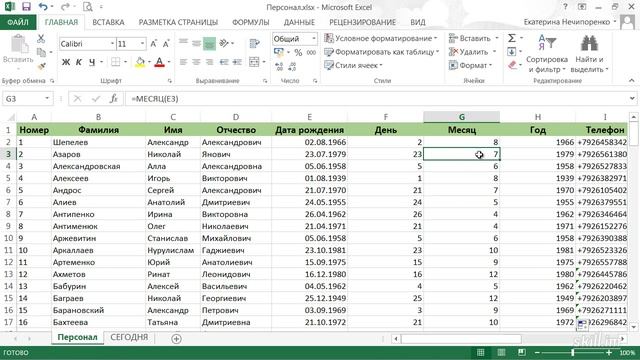Screen dimensions: 640x360
Task: Switch to the ДАННЫЕ tab
Action: point(299,22)
